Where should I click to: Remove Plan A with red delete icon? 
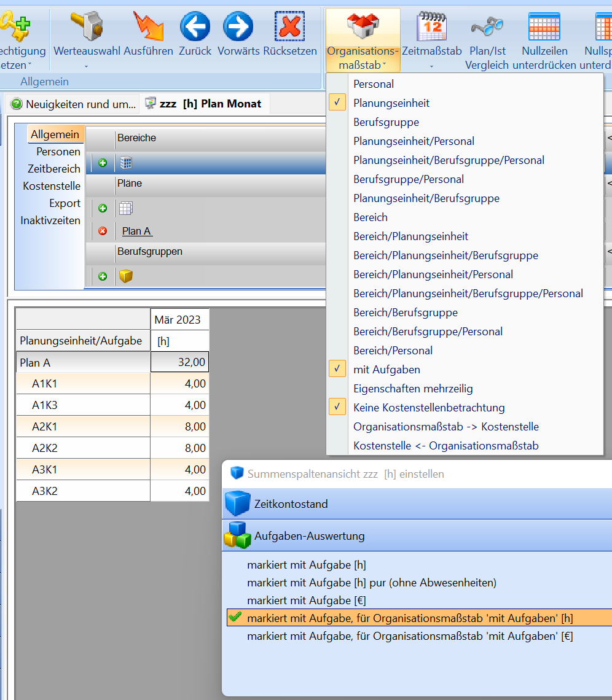pos(103,231)
